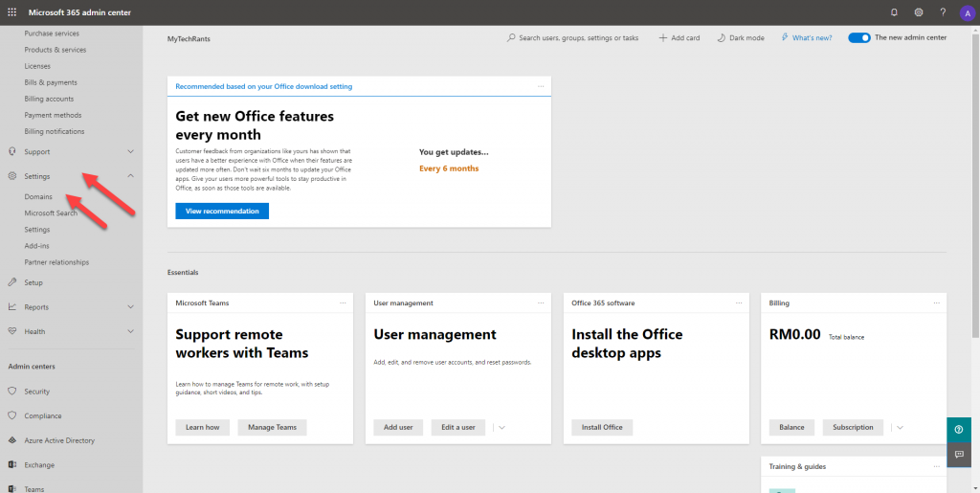Open the recommendation card ellipsis menu
Viewport: 980px width, 493px height.
[542, 86]
